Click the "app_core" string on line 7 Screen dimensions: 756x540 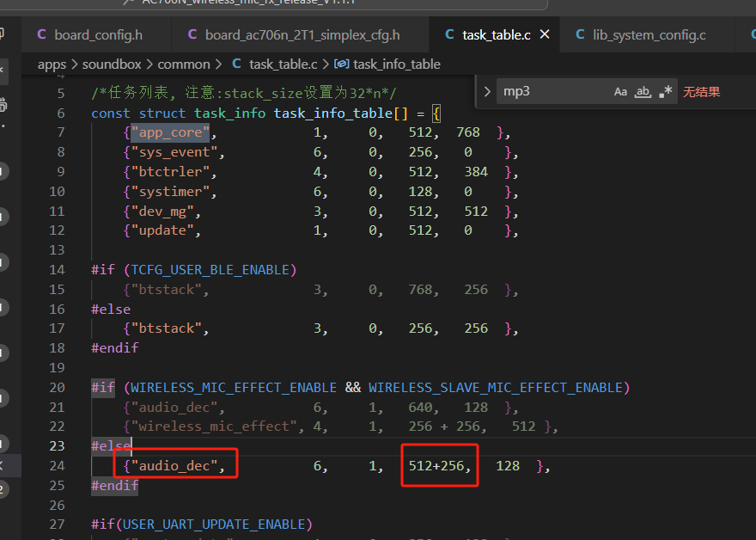coord(170,132)
